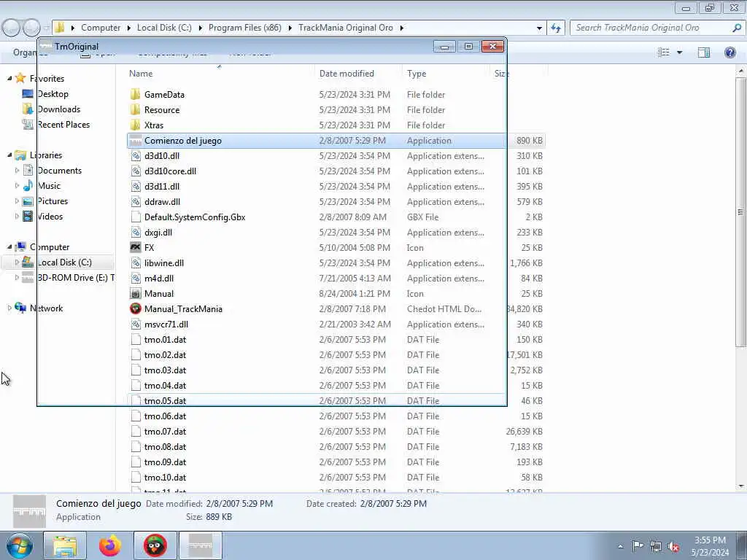Image resolution: width=747 pixels, height=560 pixels.
Task: Select the FX icon file
Action: [x=136, y=248]
